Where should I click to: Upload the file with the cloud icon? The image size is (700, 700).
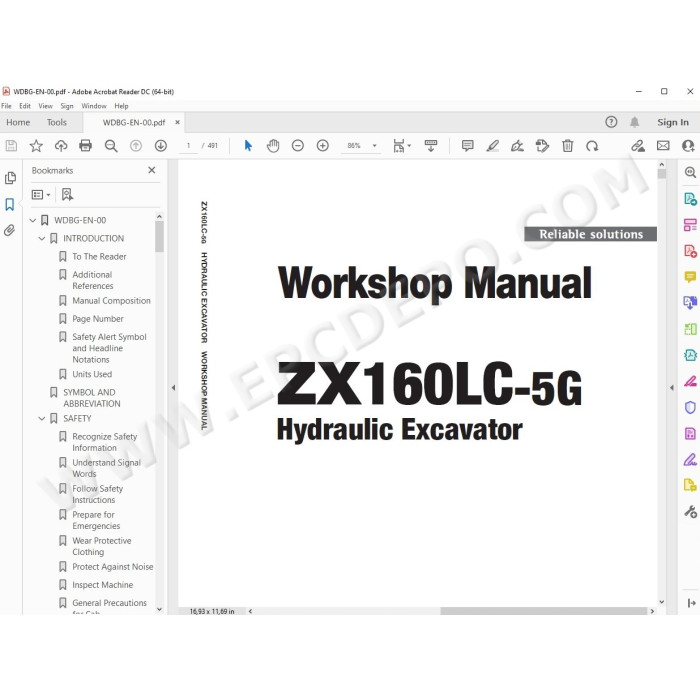pyautogui.click(x=61, y=146)
